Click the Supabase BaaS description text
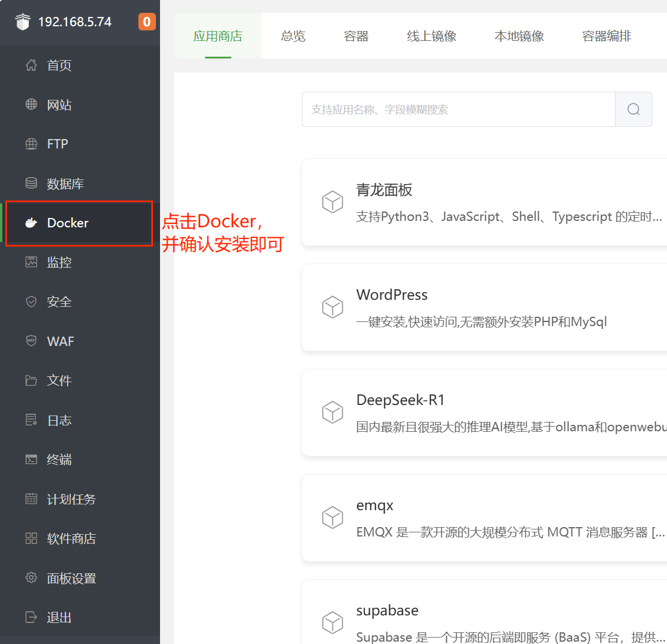Image resolution: width=667 pixels, height=644 pixels. coord(510,637)
